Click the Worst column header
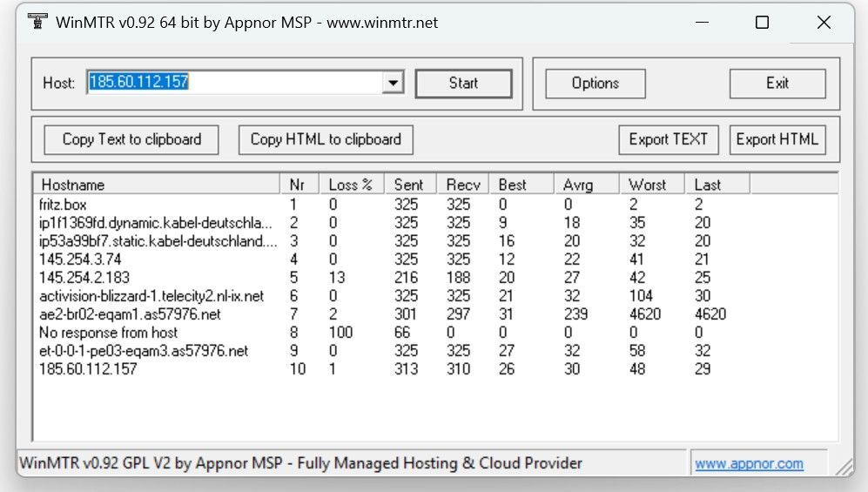868x492 pixels. 652,185
